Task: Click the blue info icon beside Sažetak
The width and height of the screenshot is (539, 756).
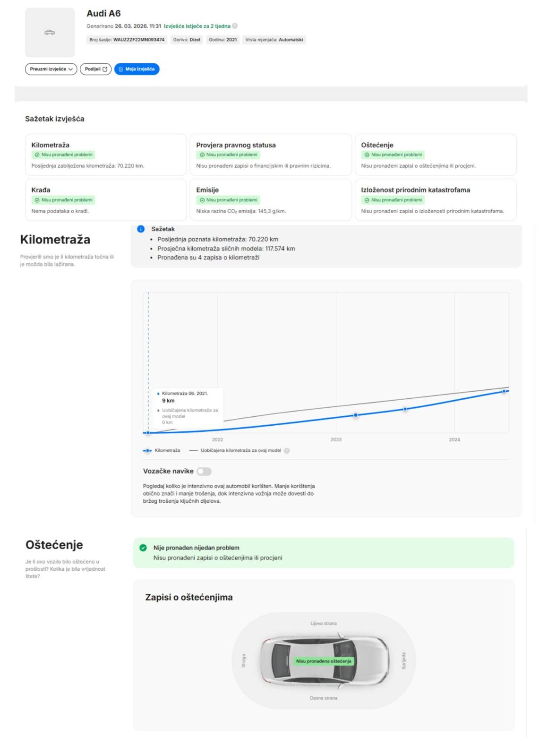Action: [x=141, y=229]
